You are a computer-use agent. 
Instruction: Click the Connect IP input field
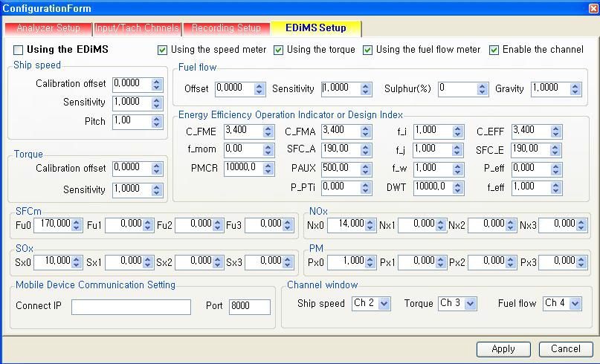click(x=131, y=307)
